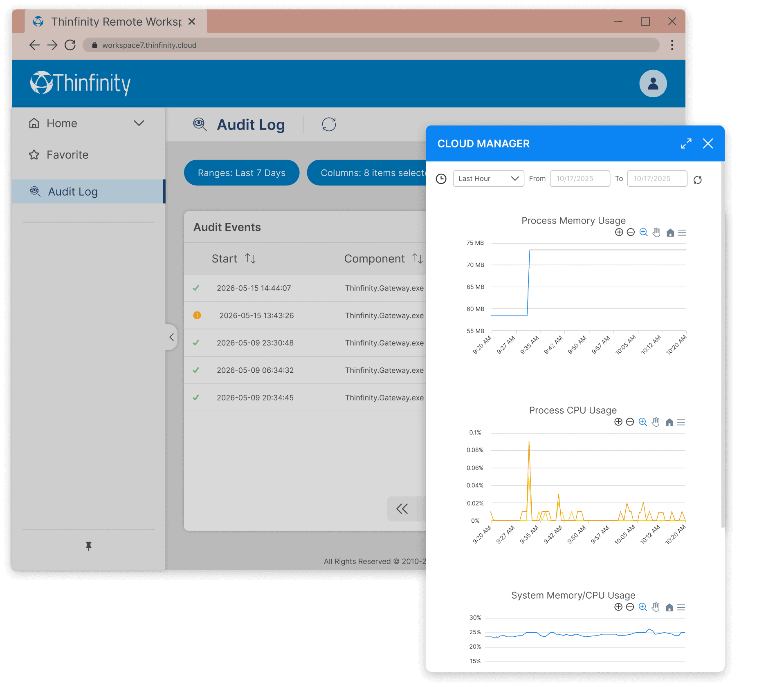This screenshot has width=784, height=687.
Task: Reset zoom on Process Memory Usage chart
Action: point(670,233)
